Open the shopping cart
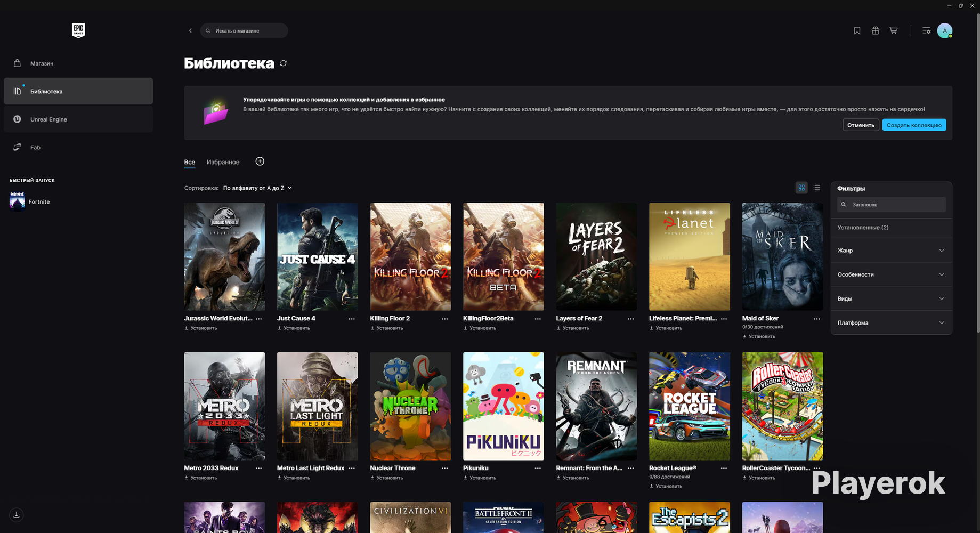The image size is (980, 533). pyautogui.click(x=894, y=31)
